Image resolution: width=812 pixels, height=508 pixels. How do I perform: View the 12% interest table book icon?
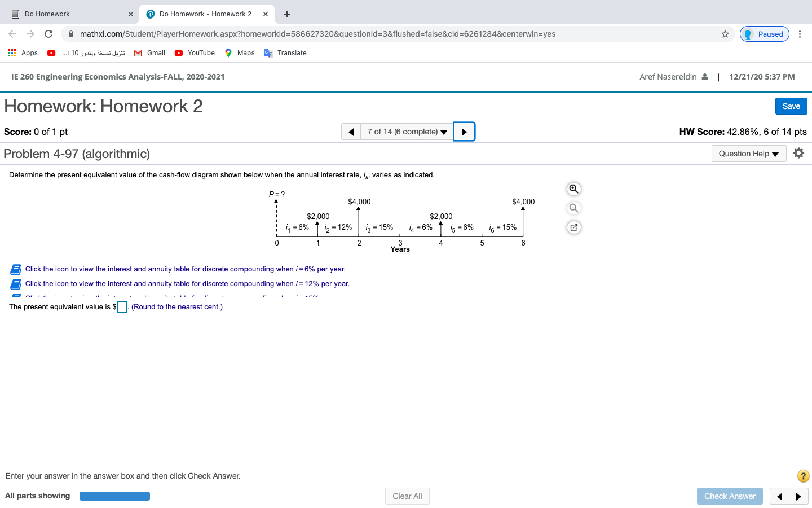click(15, 284)
